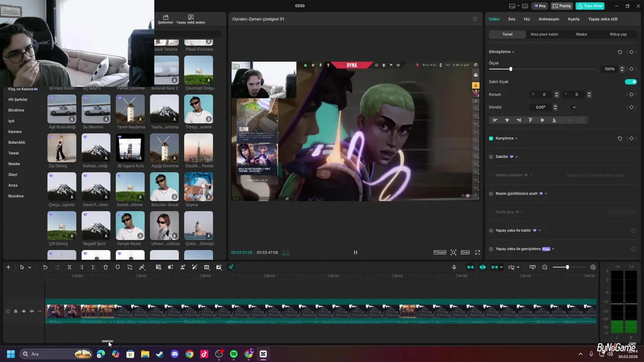
Task: Start voice recording with microphone icon
Action: pos(454,267)
